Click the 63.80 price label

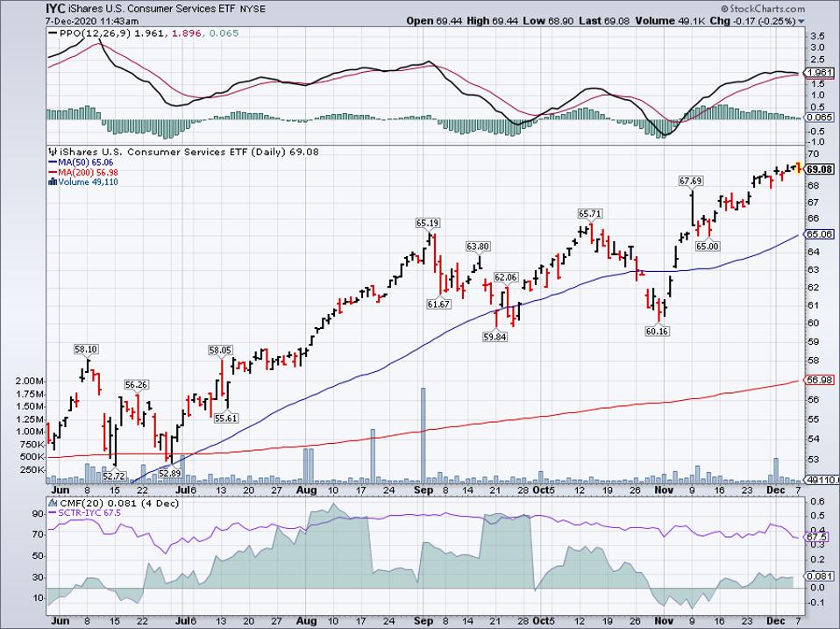coord(478,247)
